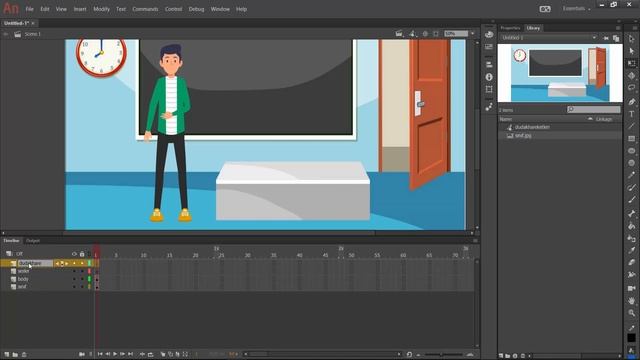Select the Line tool
Viewport: 640px width, 360px height.
pyautogui.click(x=631, y=126)
